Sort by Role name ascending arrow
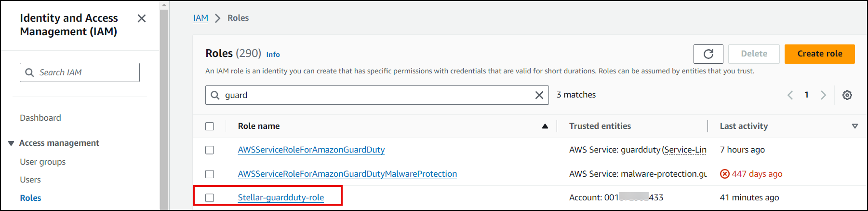 pos(545,127)
